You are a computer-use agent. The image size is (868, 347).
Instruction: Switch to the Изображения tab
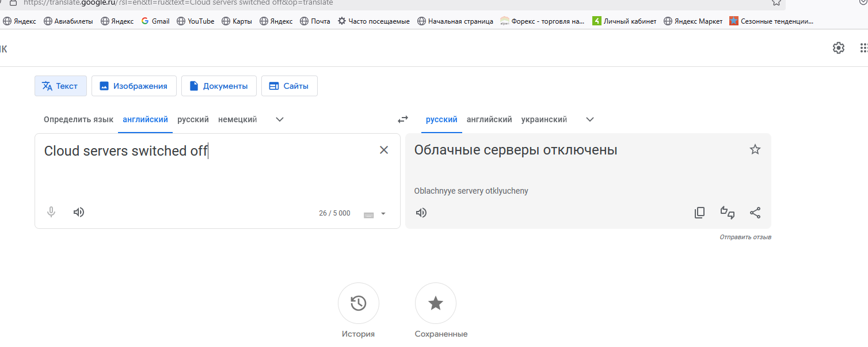[134, 86]
